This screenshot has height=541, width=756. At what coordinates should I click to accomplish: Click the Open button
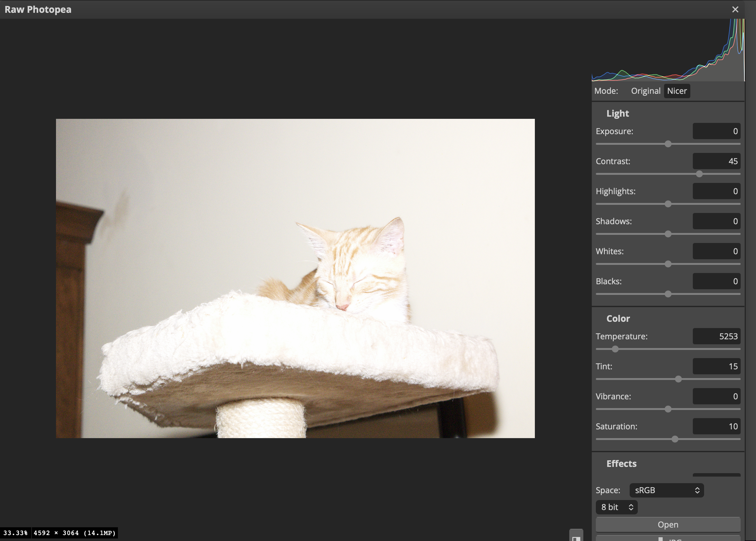668,524
